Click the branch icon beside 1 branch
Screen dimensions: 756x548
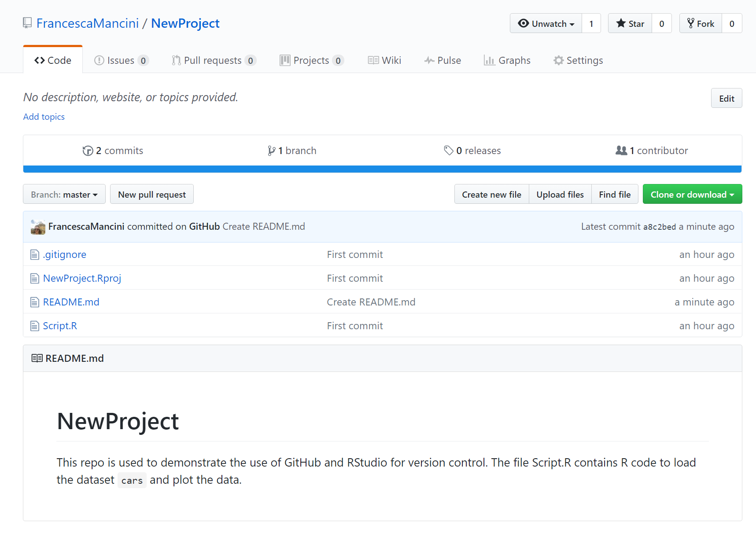click(x=272, y=151)
